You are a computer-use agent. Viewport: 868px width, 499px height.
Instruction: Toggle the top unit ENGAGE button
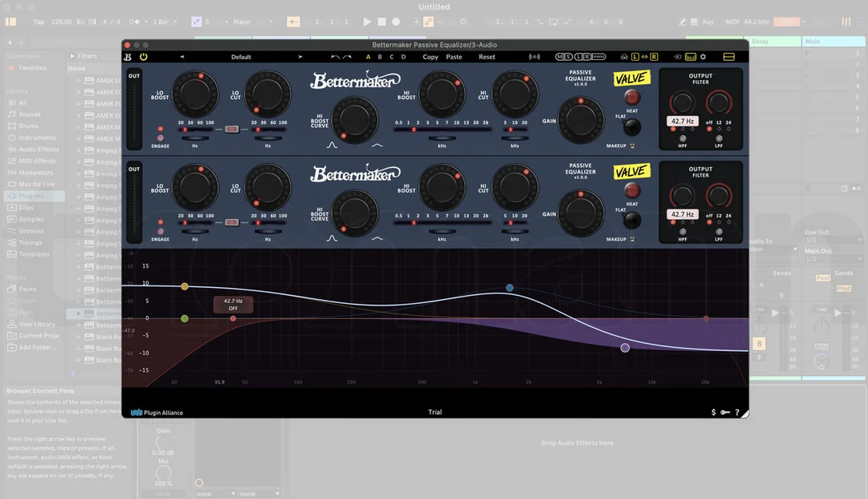click(x=160, y=138)
